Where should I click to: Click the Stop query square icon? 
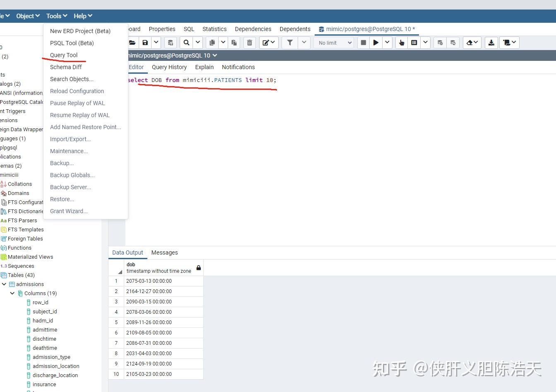click(x=363, y=43)
